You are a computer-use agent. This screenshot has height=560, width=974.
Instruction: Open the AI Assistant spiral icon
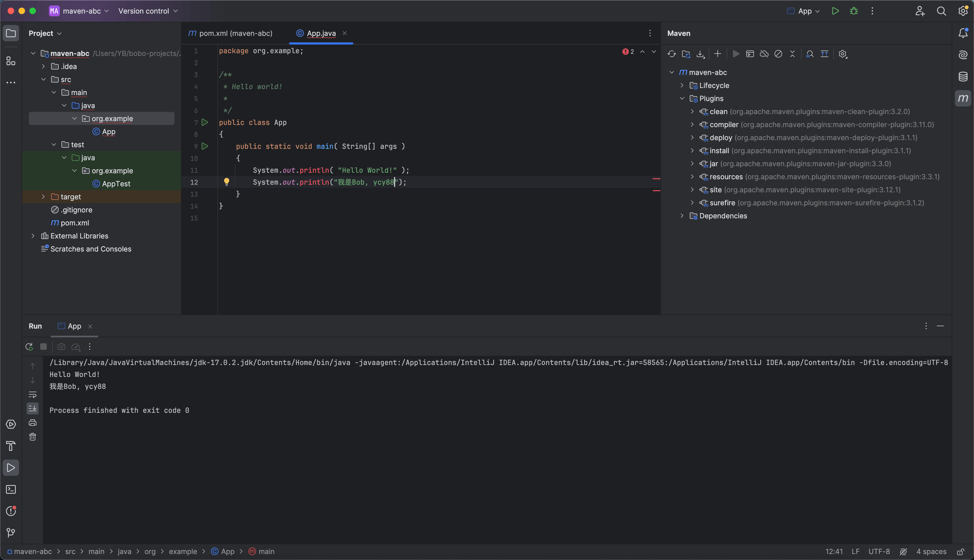(963, 55)
